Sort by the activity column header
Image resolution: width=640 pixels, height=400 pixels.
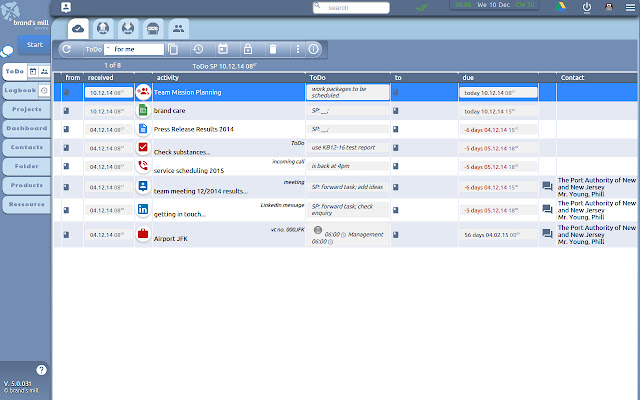click(x=168, y=78)
